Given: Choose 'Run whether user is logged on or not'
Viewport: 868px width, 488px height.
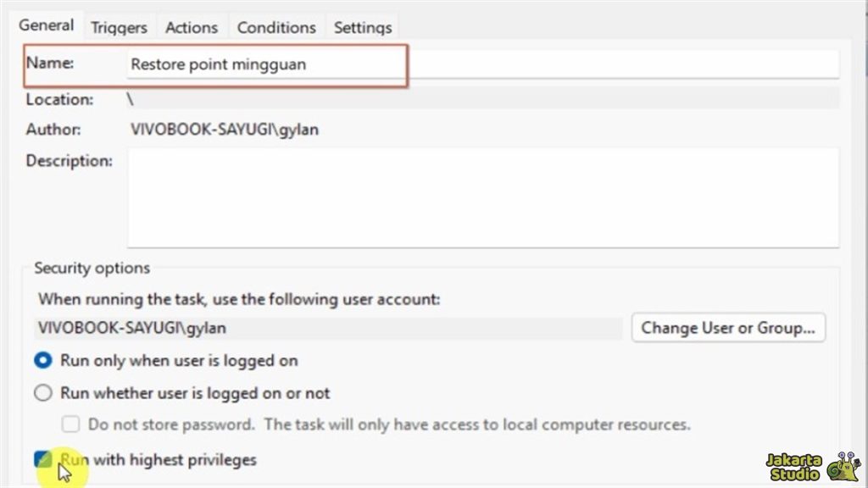Looking at the screenshot, I should pos(43,393).
